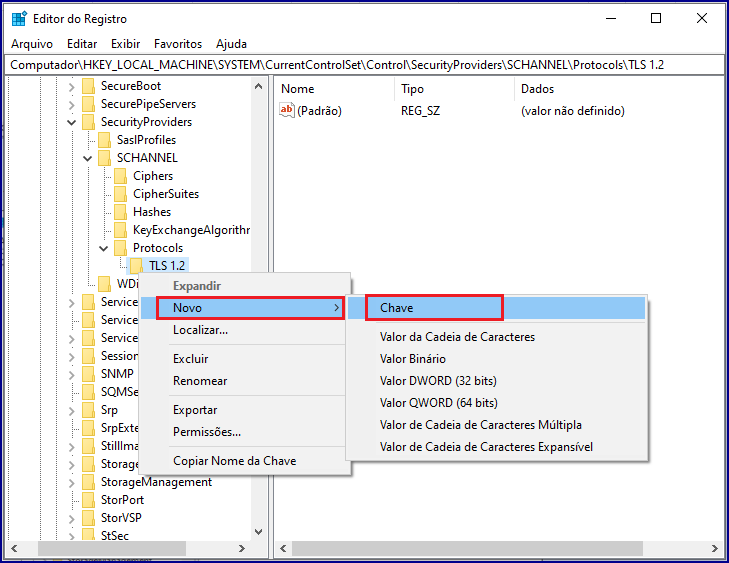Click the TLS 1.2 folder icon
Viewport: 729px width, 563px height.
coord(136,266)
